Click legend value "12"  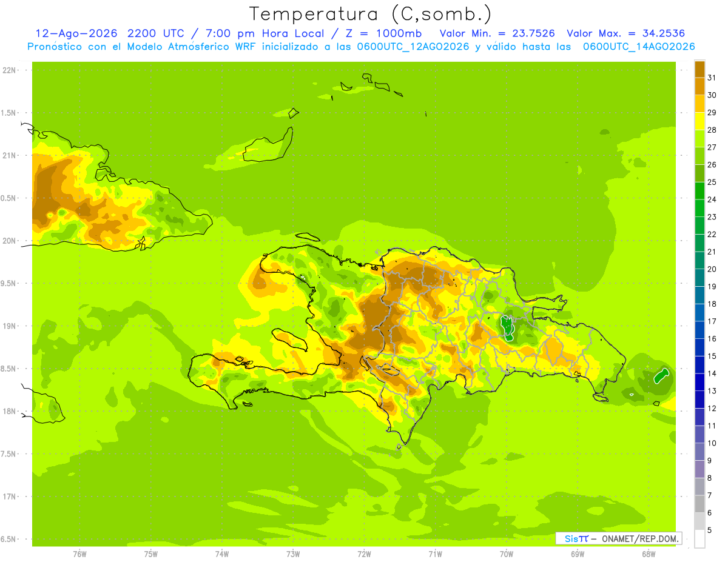click(712, 409)
